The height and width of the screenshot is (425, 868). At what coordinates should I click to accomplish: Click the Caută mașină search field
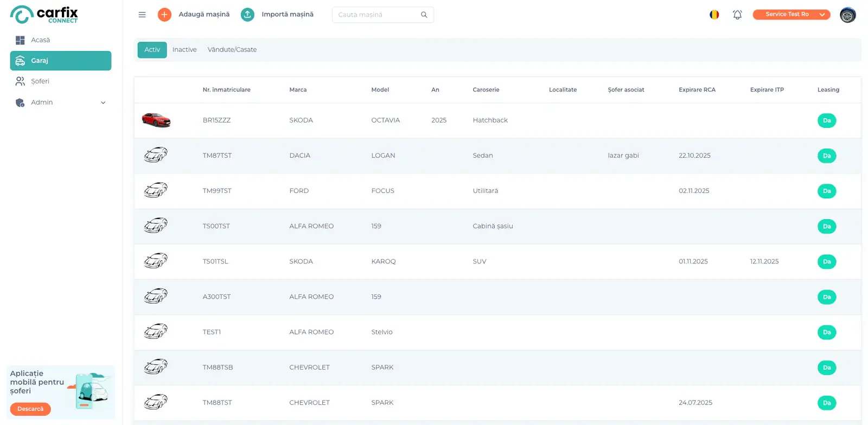tap(376, 15)
